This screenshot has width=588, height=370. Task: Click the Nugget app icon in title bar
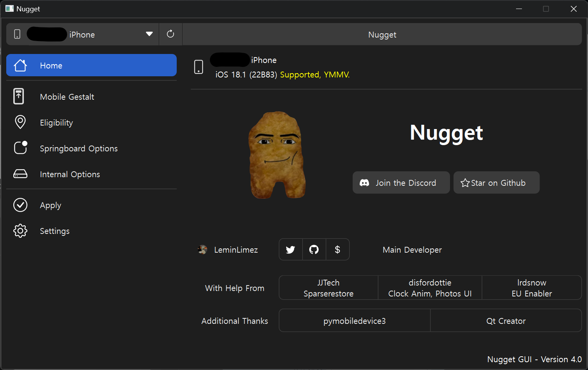(10, 9)
